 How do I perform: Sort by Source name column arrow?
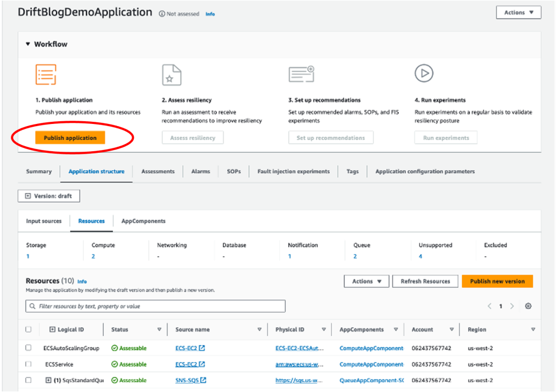tap(259, 329)
